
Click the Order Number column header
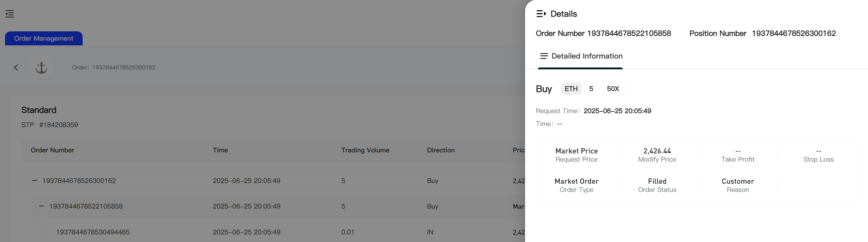[52, 150]
